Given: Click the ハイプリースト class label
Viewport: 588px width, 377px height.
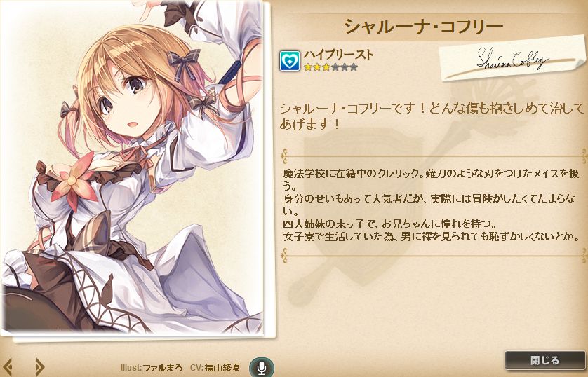Looking at the screenshot, I should (338, 55).
